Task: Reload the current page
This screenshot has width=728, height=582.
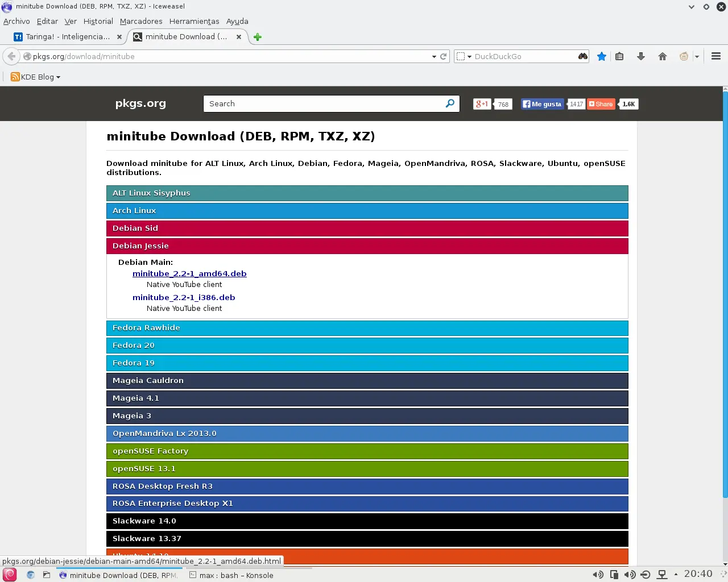Action: 444,56
